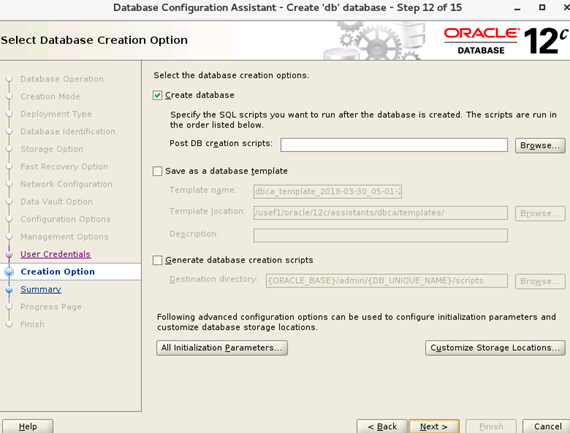
Task: Click the User Credentials step bullet icon
Action: [x=9, y=254]
